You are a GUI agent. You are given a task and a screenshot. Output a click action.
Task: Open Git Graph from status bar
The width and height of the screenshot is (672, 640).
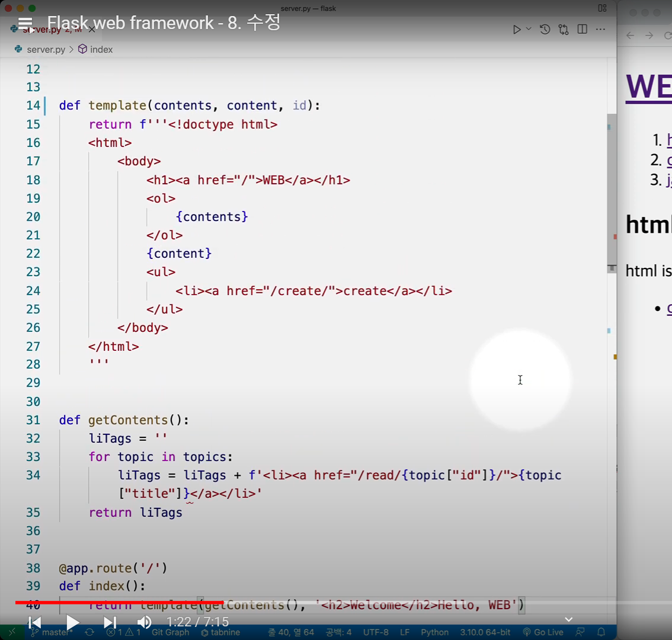[170, 632]
